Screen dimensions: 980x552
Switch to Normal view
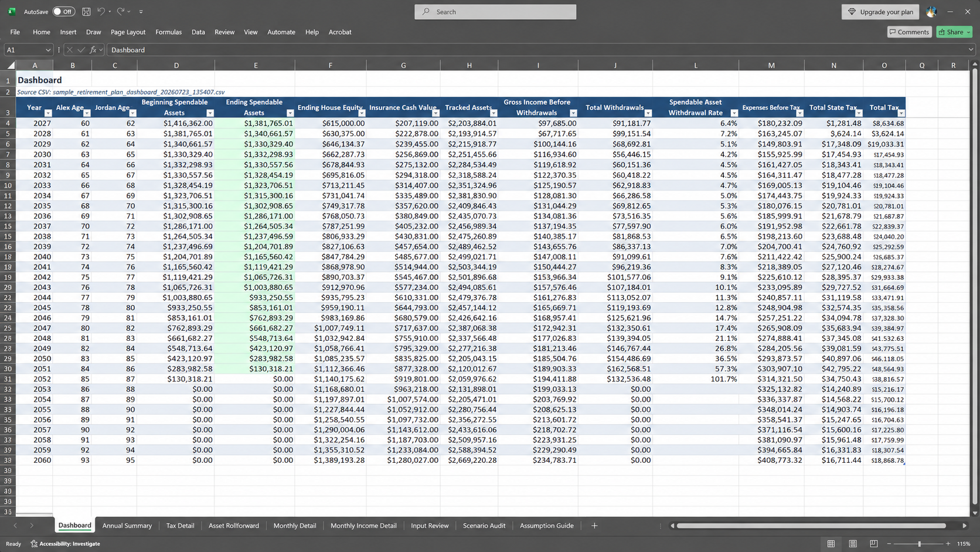[x=831, y=544]
